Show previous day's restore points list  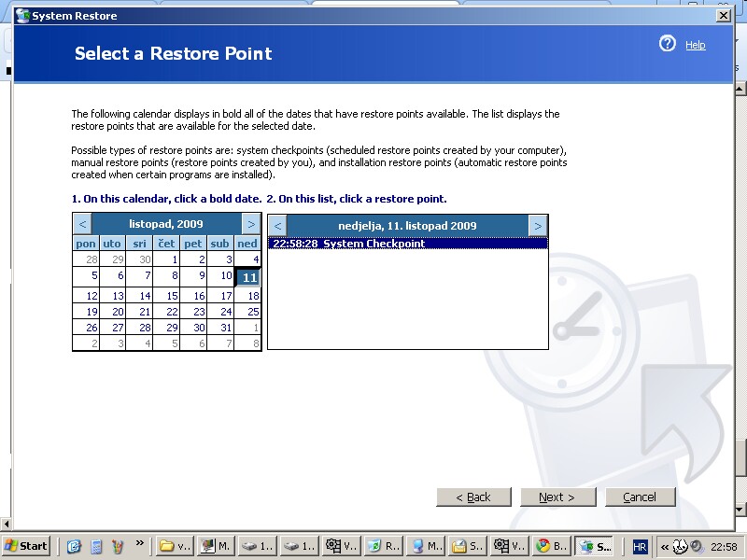277,226
